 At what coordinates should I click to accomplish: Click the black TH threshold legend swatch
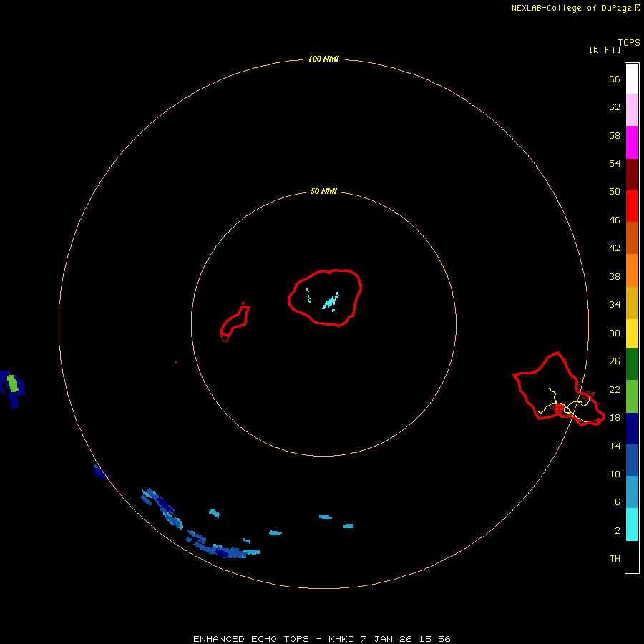point(632,557)
